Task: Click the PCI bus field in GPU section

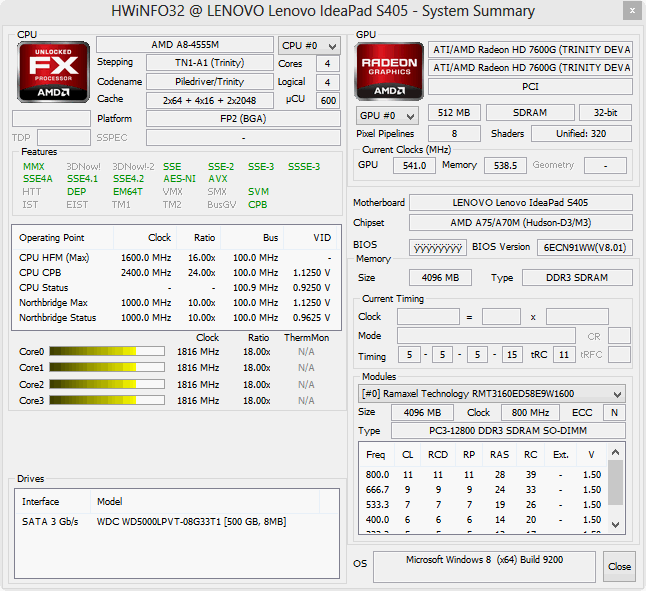Action: click(530, 86)
